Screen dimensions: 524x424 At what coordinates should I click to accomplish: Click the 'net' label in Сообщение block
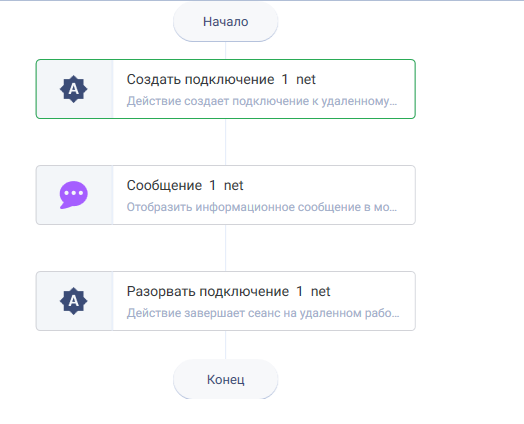pyautogui.click(x=233, y=185)
